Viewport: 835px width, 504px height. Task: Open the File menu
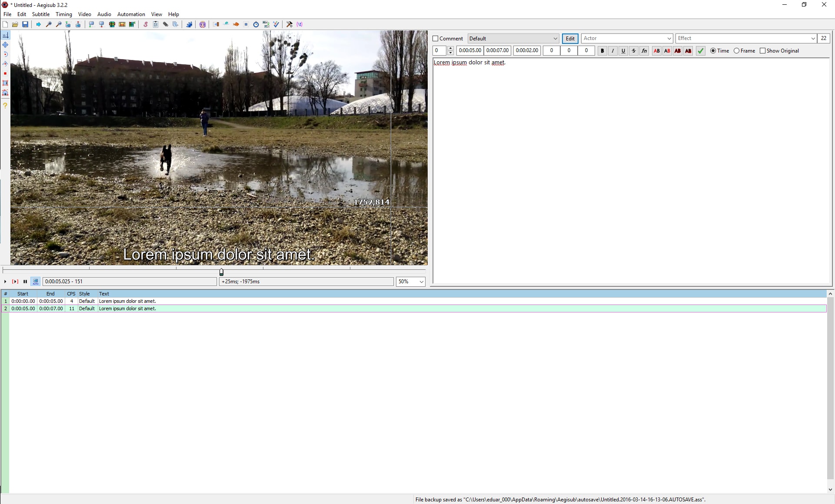pyautogui.click(x=7, y=14)
